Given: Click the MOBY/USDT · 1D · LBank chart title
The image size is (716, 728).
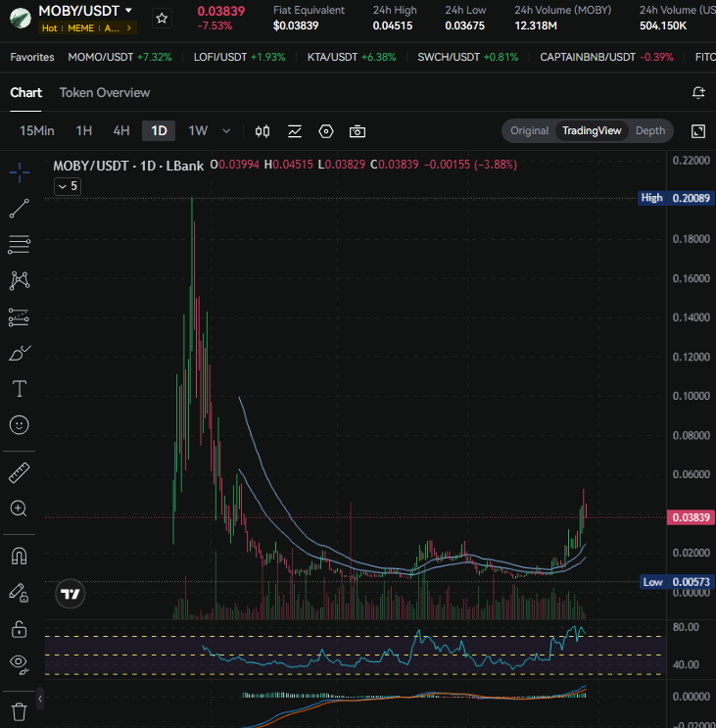Looking at the screenshot, I should point(128,166).
